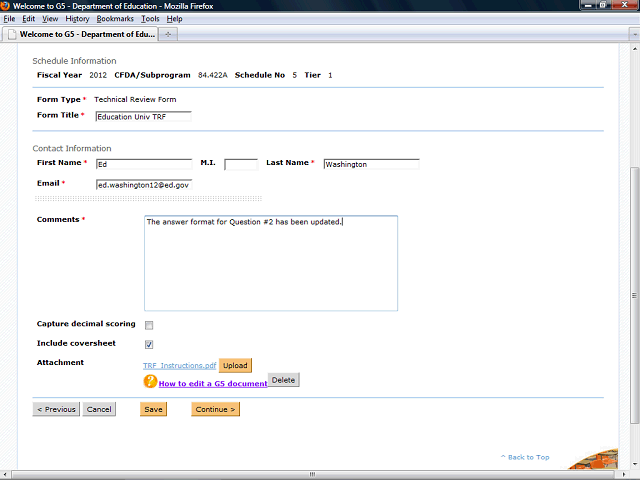640x480 pixels.
Task: Select the Welcome to G5 browser tab
Action: tap(80, 33)
